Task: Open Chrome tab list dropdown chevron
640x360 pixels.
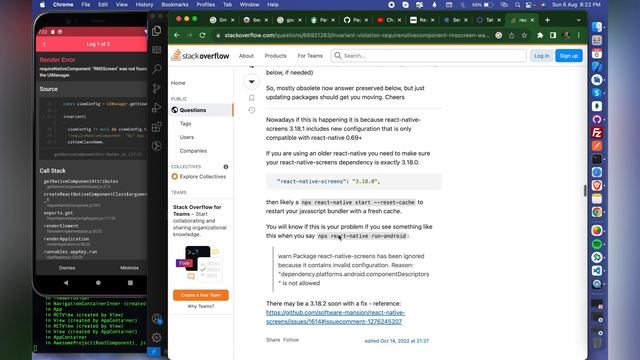Action: click(x=578, y=20)
